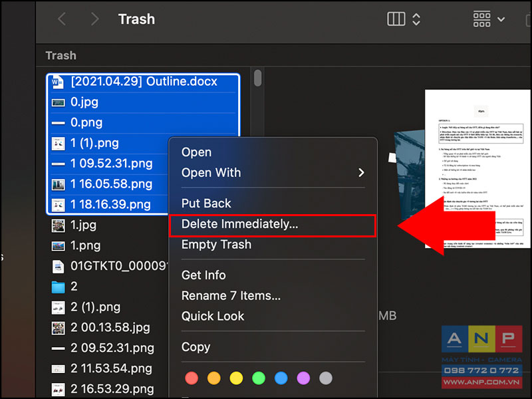Click the 2 16.53.29.png file icon

pyautogui.click(x=58, y=390)
